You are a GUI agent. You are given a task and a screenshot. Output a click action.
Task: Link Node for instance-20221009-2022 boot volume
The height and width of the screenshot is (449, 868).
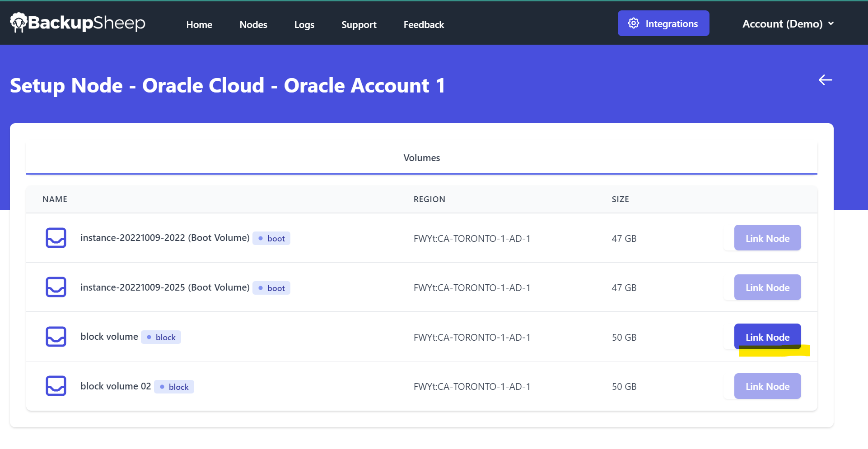click(x=768, y=238)
